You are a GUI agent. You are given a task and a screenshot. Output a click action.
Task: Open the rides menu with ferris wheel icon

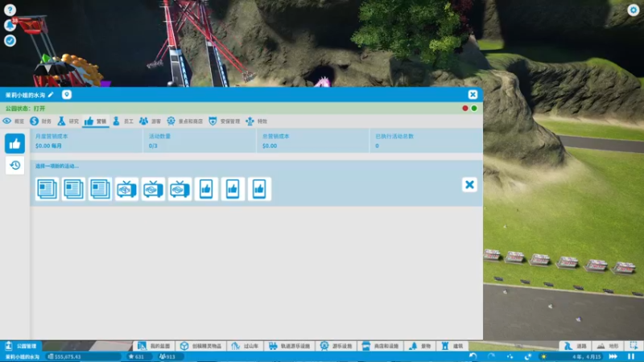(x=336, y=346)
